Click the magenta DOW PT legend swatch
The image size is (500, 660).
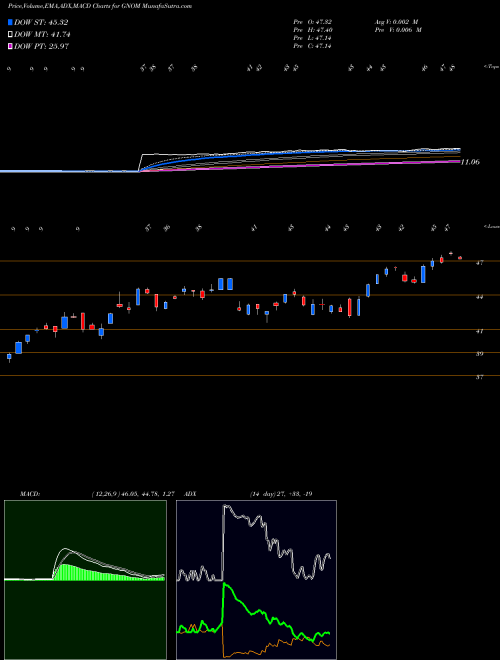(11, 46)
